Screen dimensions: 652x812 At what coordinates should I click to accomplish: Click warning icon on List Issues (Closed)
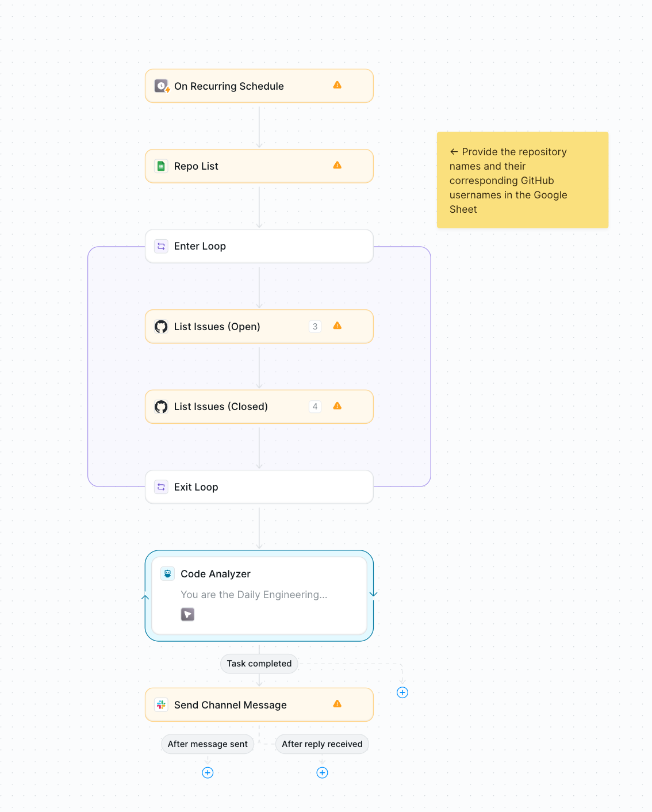coord(337,406)
